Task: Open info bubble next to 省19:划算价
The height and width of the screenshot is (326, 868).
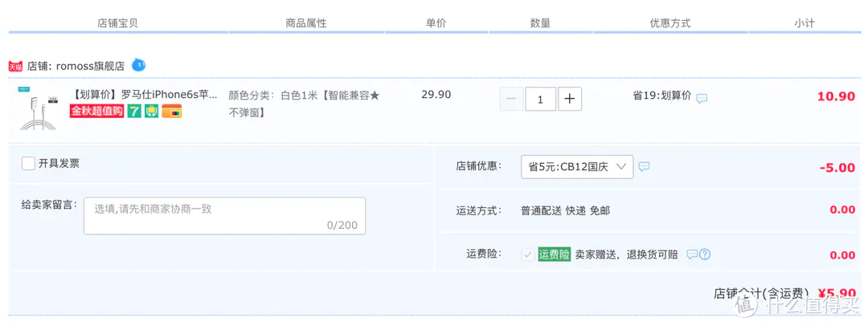Action: point(702,99)
